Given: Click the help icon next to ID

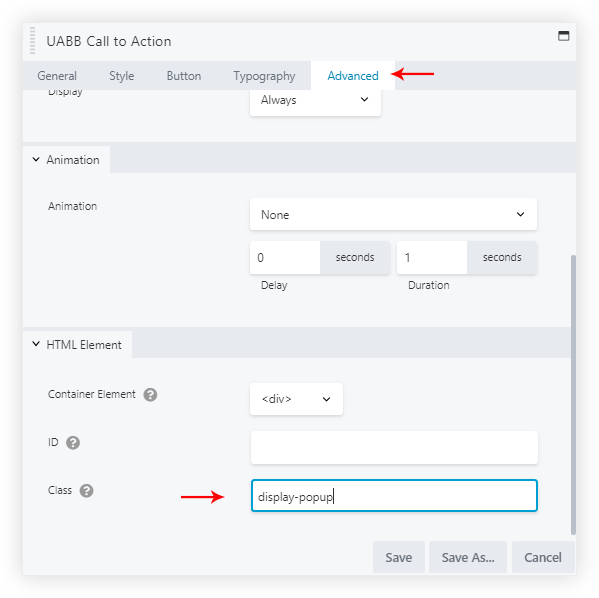Looking at the screenshot, I should (x=73, y=443).
